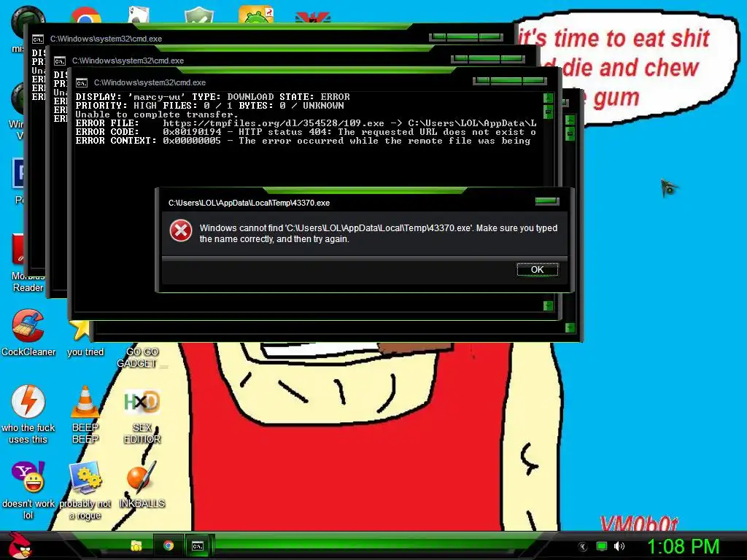The height and width of the screenshot is (560, 747).
Task: Open the INKBALLS desktop icon
Action: (142, 484)
